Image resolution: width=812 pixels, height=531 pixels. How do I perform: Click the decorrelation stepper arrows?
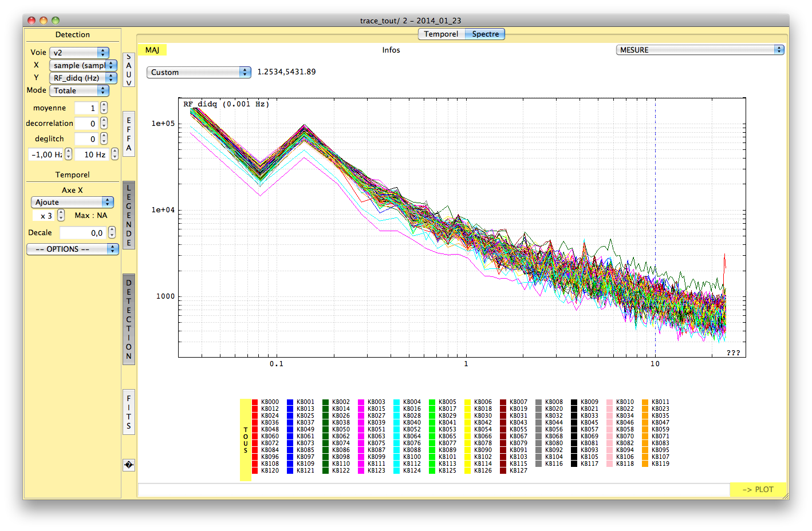(x=104, y=124)
